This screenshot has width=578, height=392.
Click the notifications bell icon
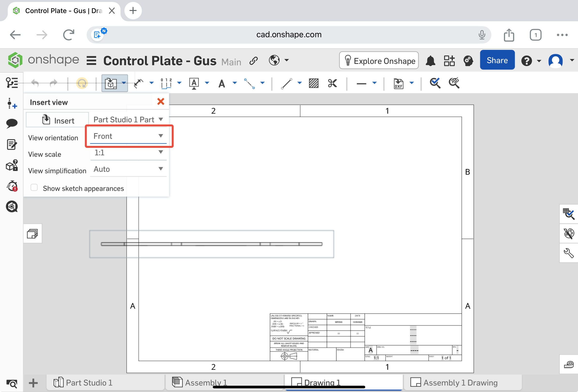pyautogui.click(x=430, y=61)
